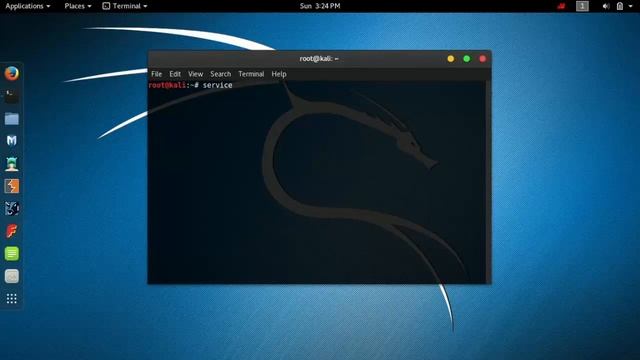
Task: Open the Terminal menu in terminal menubar
Action: [x=251, y=74]
